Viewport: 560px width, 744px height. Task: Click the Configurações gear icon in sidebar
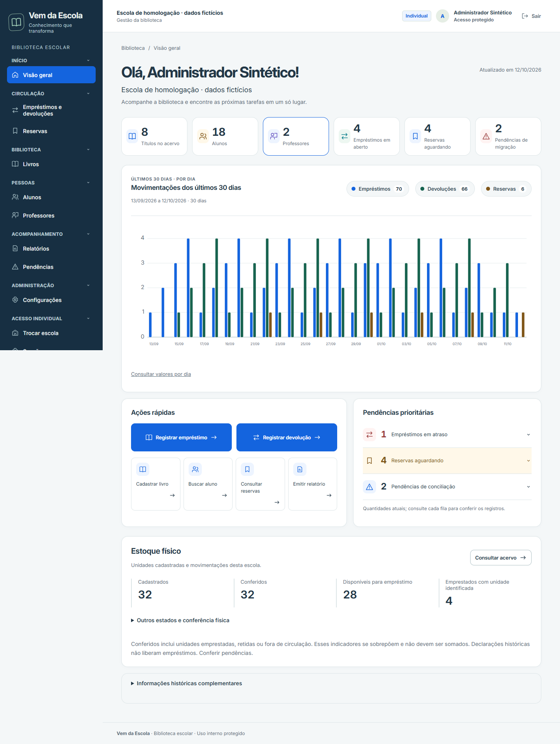point(15,300)
